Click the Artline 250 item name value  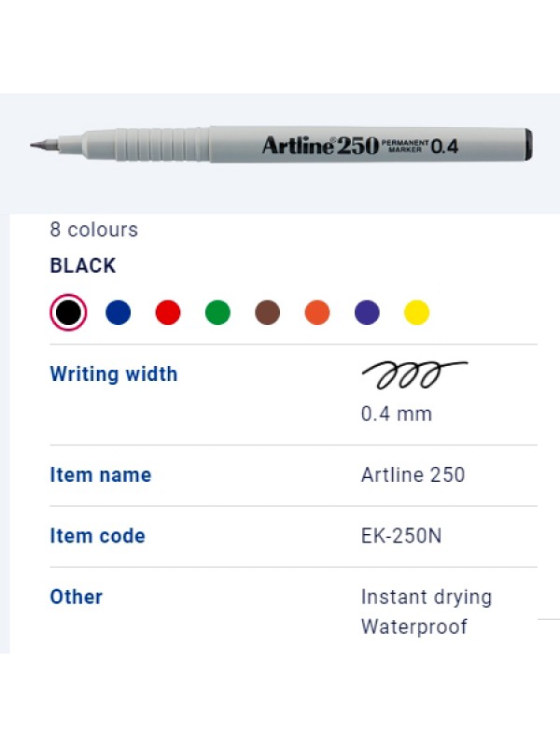coord(413,475)
